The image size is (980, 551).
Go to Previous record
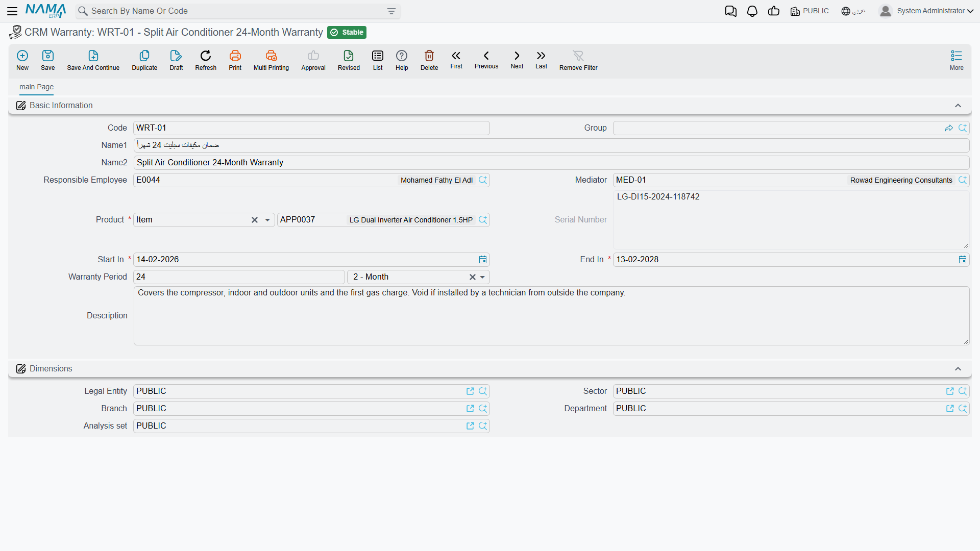tap(486, 60)
